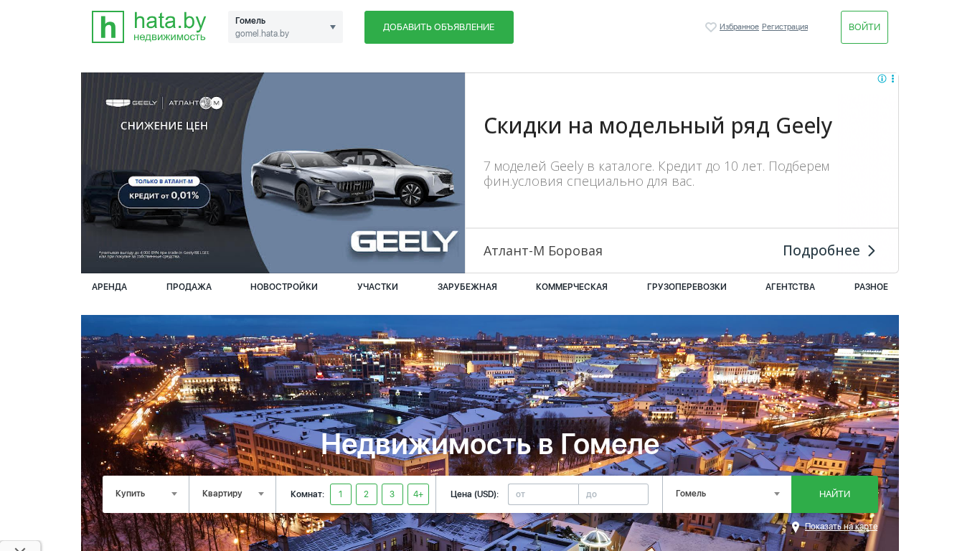The image size is (980, 551).
Task: Expand the Квартиру property type dropdown
Action: (x=233, y=494)
